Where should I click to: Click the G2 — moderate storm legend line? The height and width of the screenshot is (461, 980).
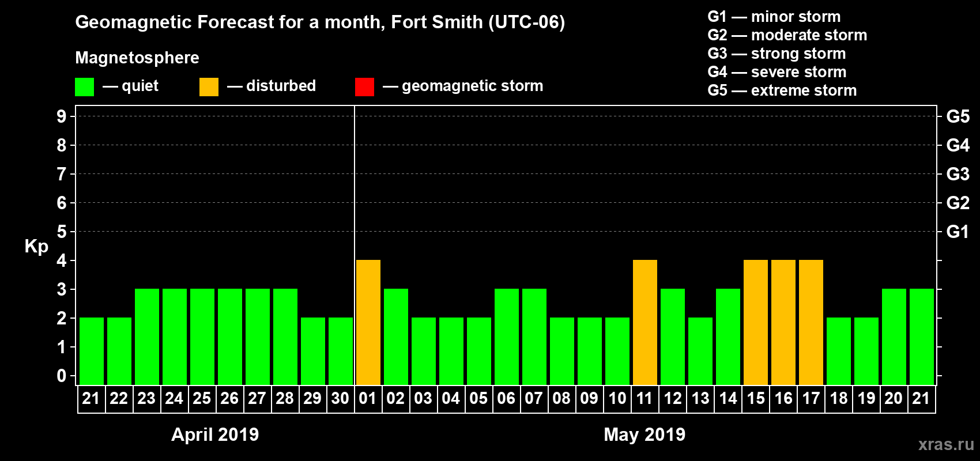tap(787, 35)
